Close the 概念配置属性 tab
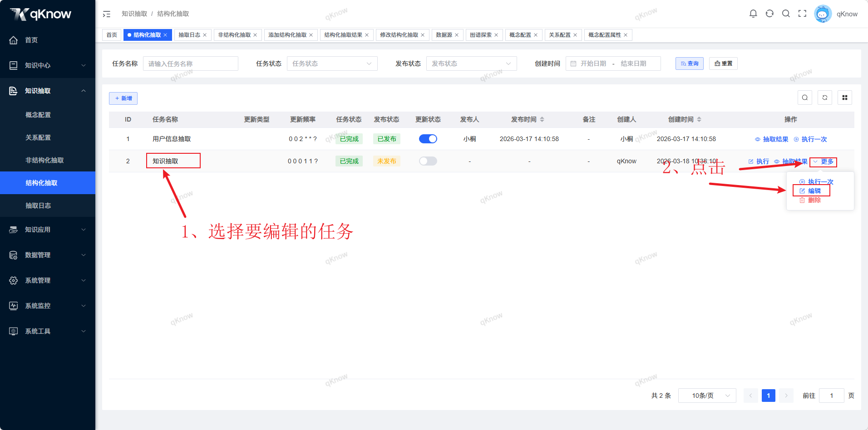 point(626,35)
